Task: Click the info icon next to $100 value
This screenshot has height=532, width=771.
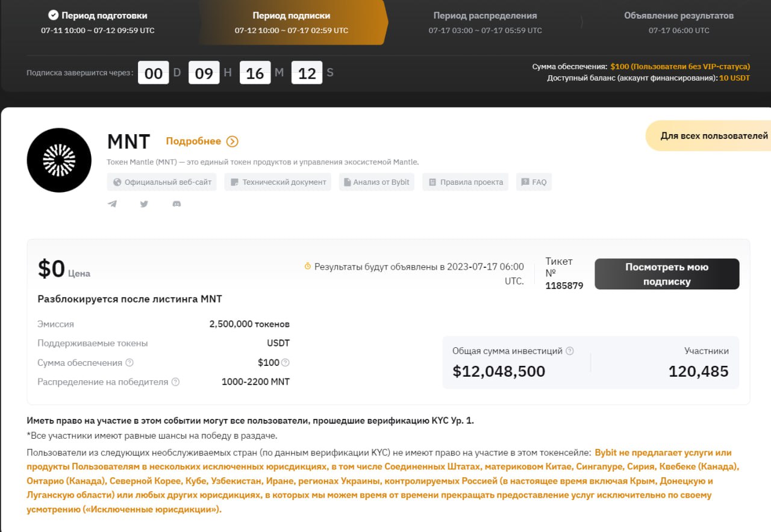Action: click(x=286, y=362)
